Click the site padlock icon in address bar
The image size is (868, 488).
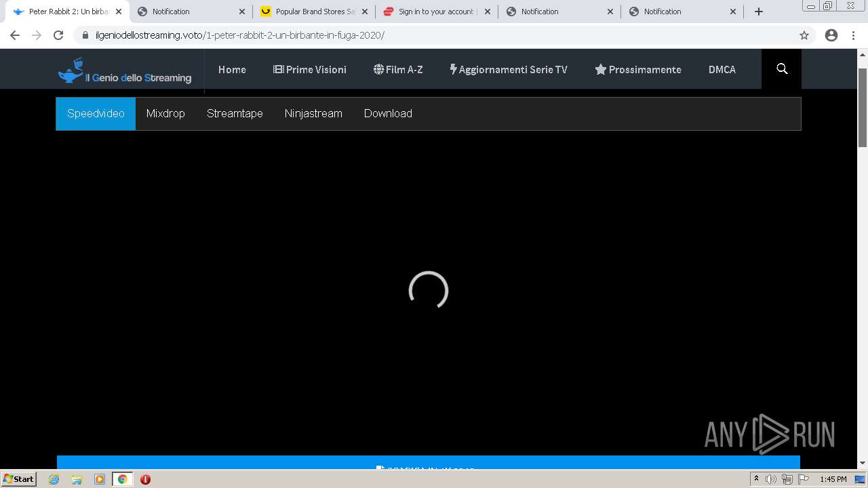click(85, 35)
